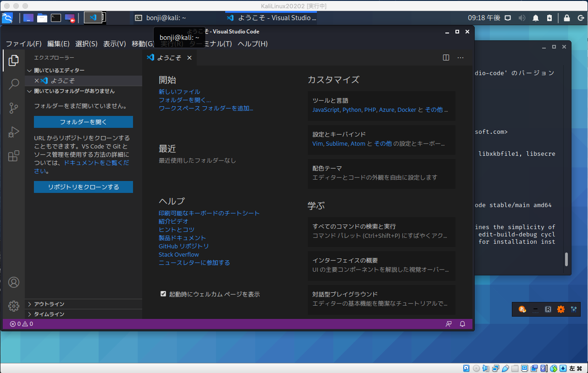Viewport: 588px width, 373px height.
Task: Open the notifications bell in the status bar
Action: [x=462, y=324]
